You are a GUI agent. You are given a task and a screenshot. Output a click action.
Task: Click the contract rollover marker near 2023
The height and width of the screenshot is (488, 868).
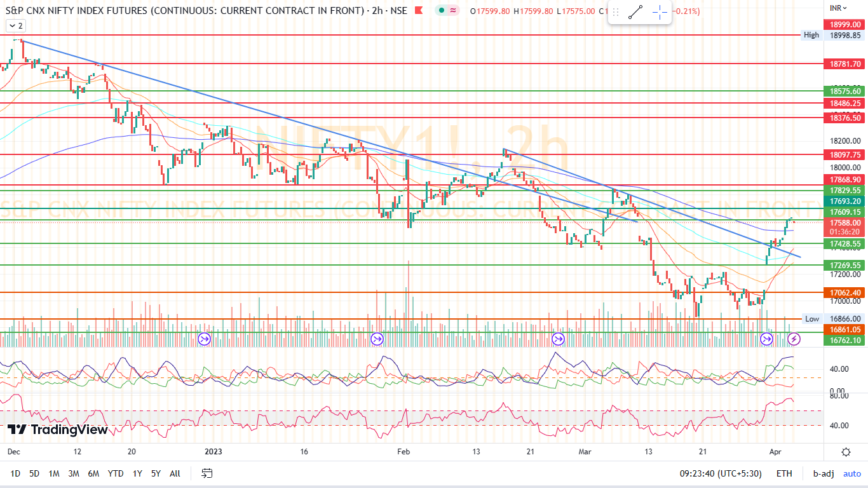(x=205, y=339)
